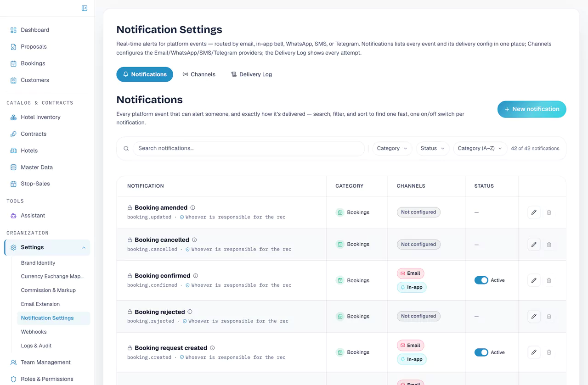The width and height of the screenshot is (588, 385).
Task: Open the Category (A–Z) sort dropdown
Action: click(x=480, y=148)
